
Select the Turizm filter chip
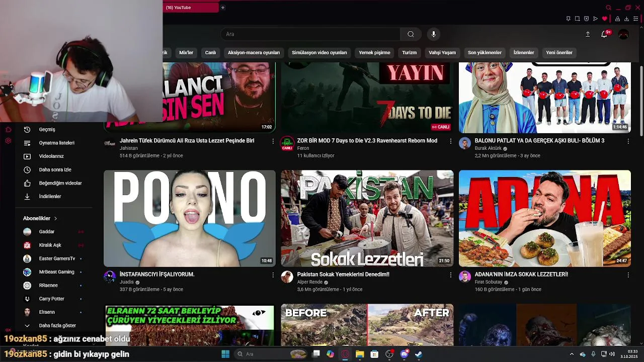point(410,52)
